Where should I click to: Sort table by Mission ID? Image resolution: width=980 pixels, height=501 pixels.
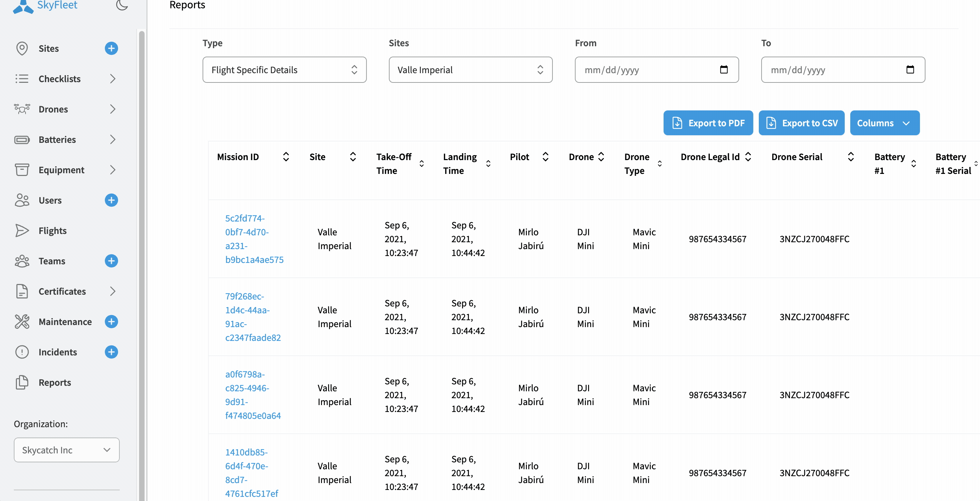pos(286,157)
